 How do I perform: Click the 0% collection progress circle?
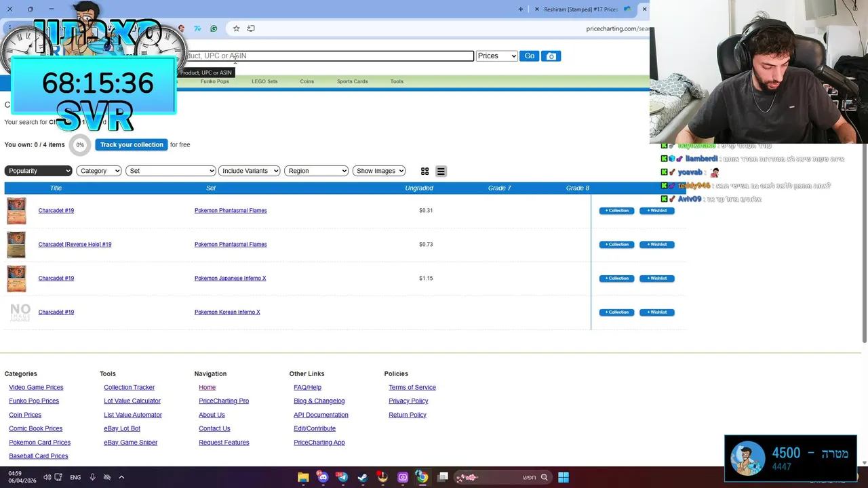pos(80,144)
